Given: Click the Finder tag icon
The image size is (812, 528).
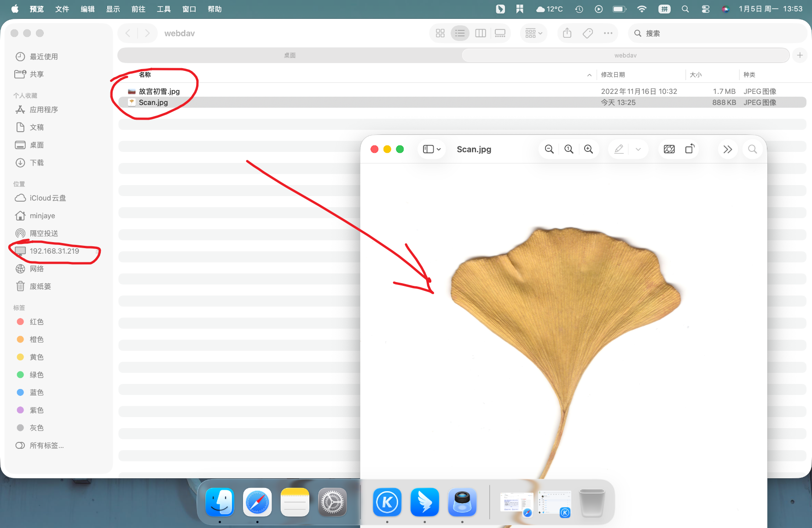Looking at the screenshot, I should pos(588,33).
